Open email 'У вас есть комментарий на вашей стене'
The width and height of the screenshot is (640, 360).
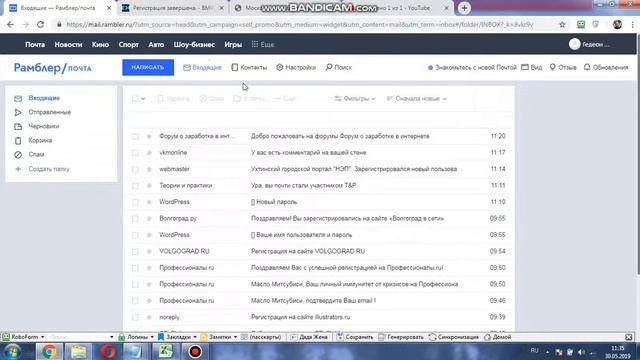[x=309, y=153]
